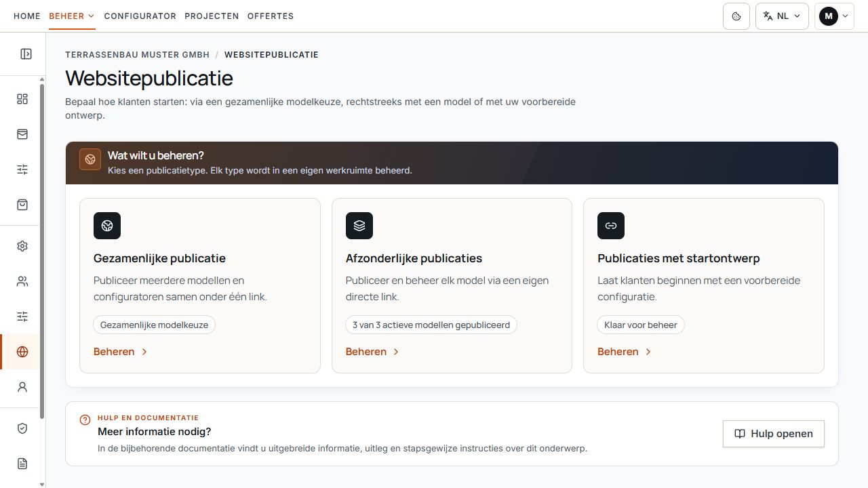
Task: Click the single-person profile icon in sidebar
Action: 22,387
